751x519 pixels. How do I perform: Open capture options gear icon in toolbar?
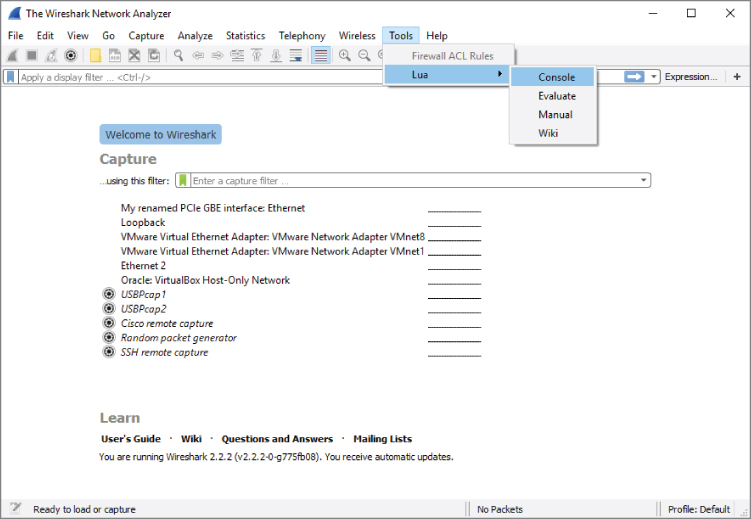[x=70, y=56]
